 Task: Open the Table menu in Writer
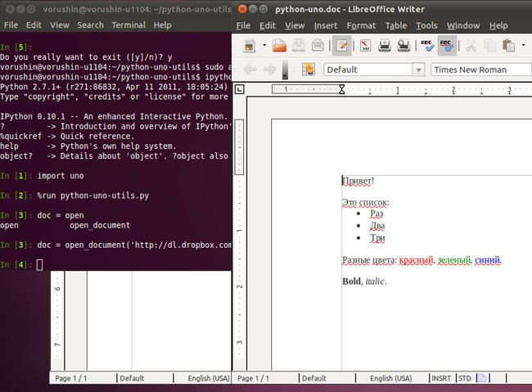point(395,26)
